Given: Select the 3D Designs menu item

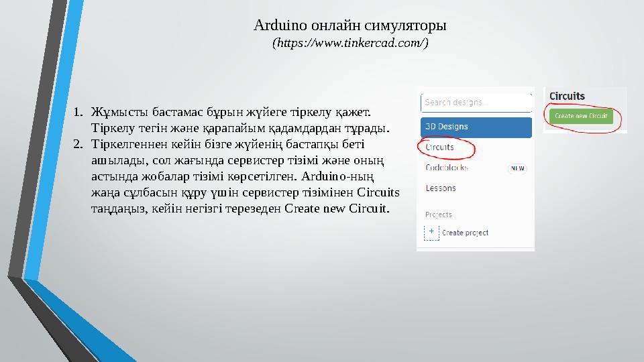Looking at the screenshot, I should [476, 127].
